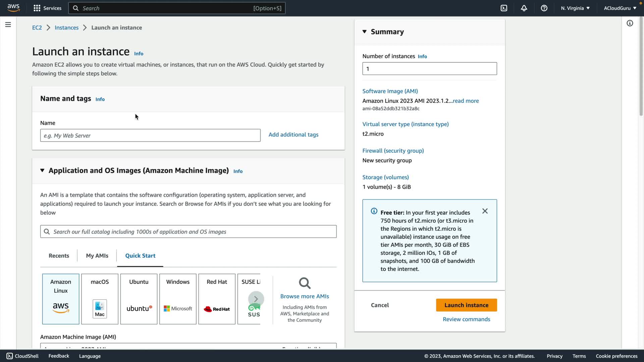Image resolution: width=644 pixels, height=362 pixels.
Task: Switch to the My AMIs tab
Action: click(97, 255)
